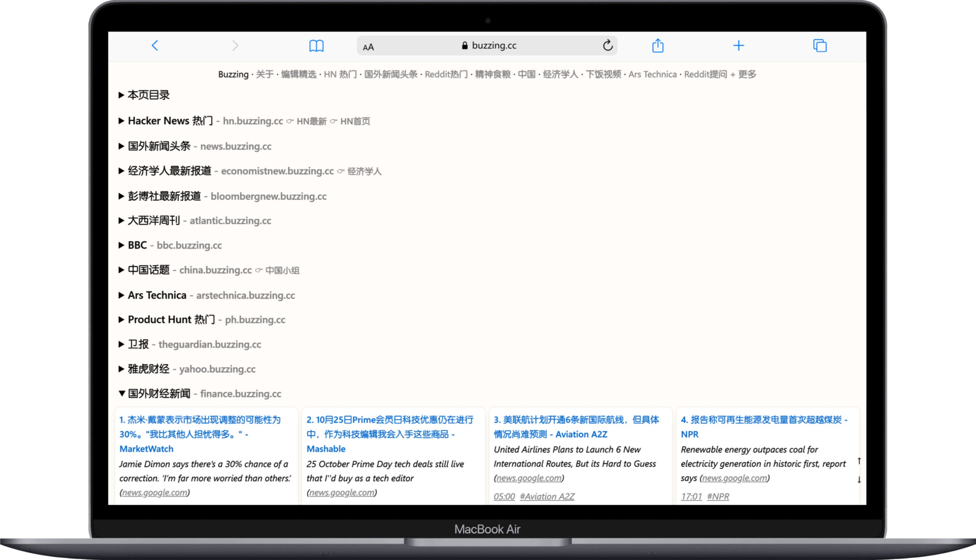The width and height of the screenshot is (976, 560).
Task: Open 编辑精选 in top navigation
Action: point(298,74)
